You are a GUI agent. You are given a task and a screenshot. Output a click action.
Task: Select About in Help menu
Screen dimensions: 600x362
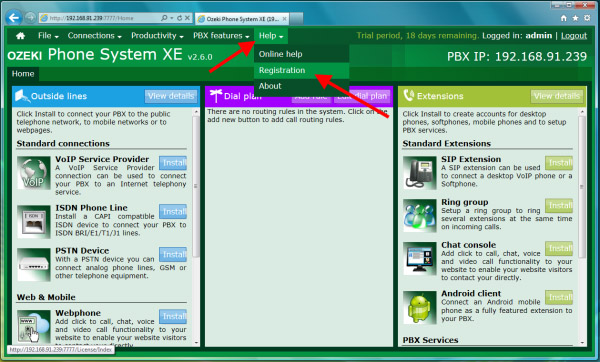302,86
